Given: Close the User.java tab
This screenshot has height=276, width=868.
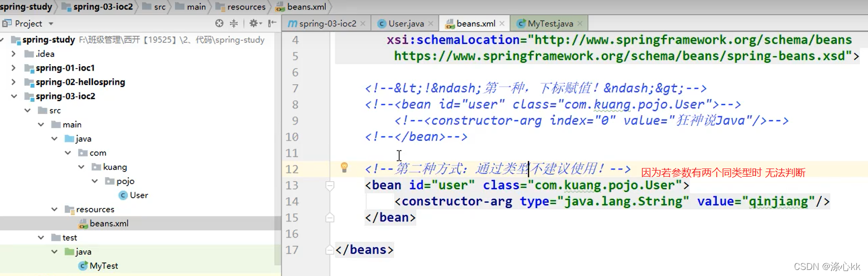Looking at the screenshot, I should [x=430, y=23].
